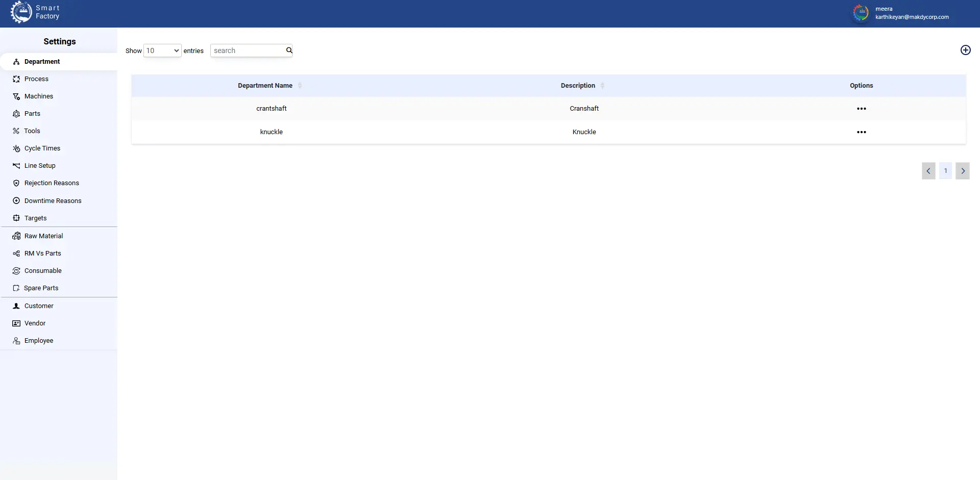Sort by Department Name column arrows
The width and height of the screenshot is (980, 480).
[300, 86]
